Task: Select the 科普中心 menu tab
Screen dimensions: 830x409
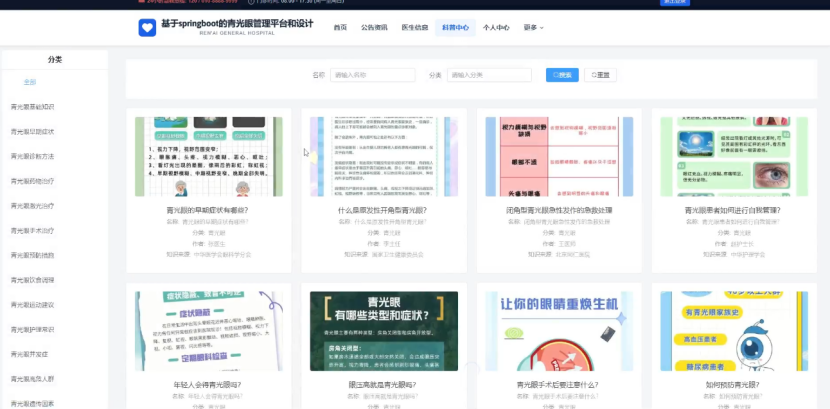Action: [455, 28]
